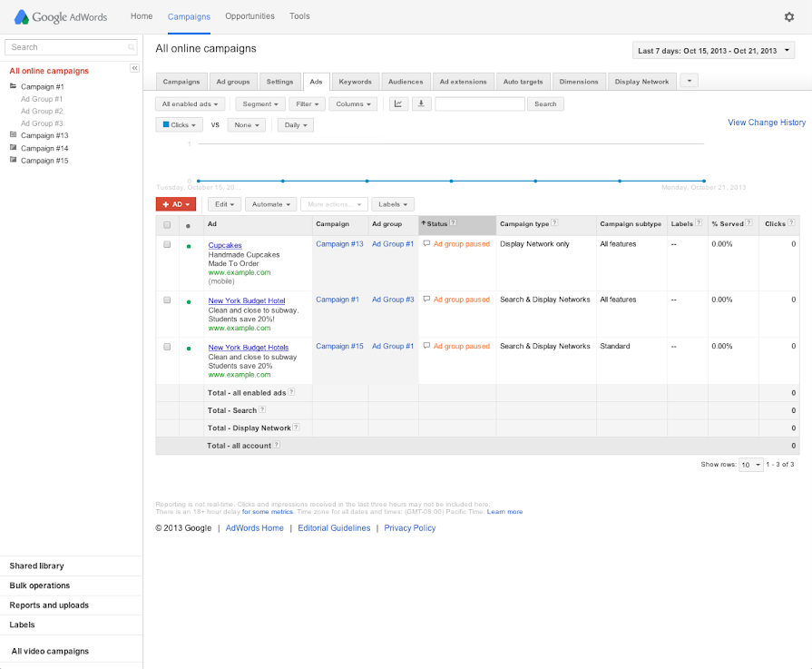Click the download report icon
The width and height of the screenshot is (812, 669).
click(x=421, y=104)
